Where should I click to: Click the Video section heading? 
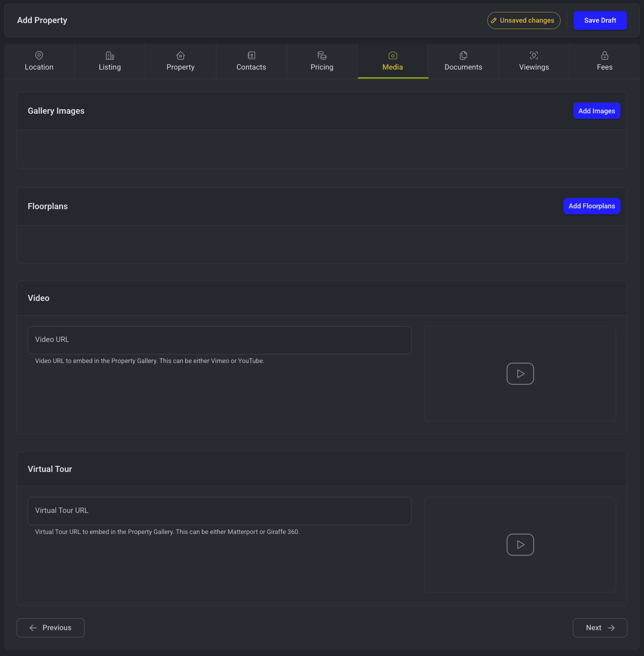[39, 298]
